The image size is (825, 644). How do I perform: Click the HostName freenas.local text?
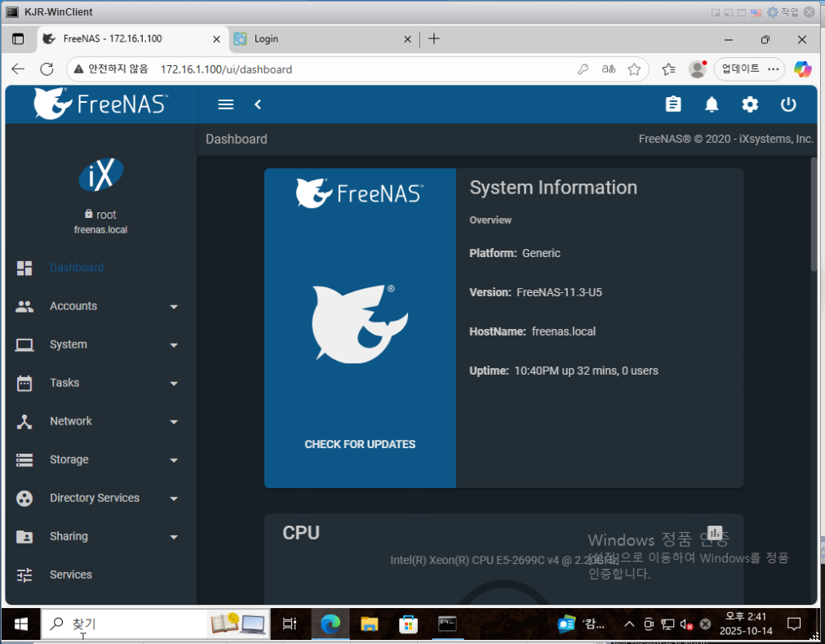click(x=533, y=331)
